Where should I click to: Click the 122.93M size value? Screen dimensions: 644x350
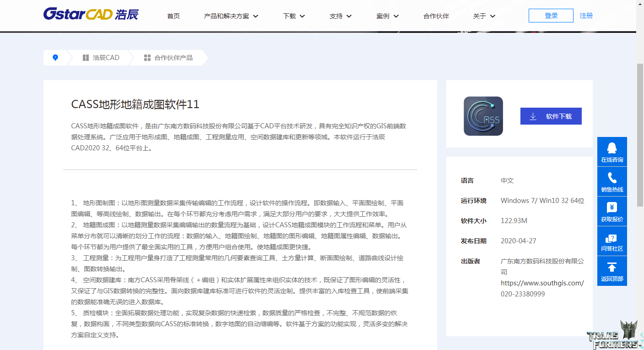[514, 221]
